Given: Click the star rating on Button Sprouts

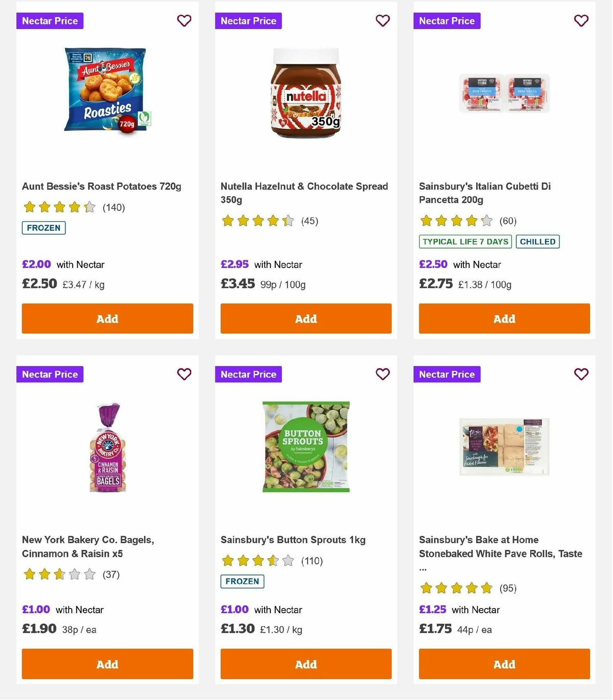Looking at the screenshot, I should (x=256, y=560).
